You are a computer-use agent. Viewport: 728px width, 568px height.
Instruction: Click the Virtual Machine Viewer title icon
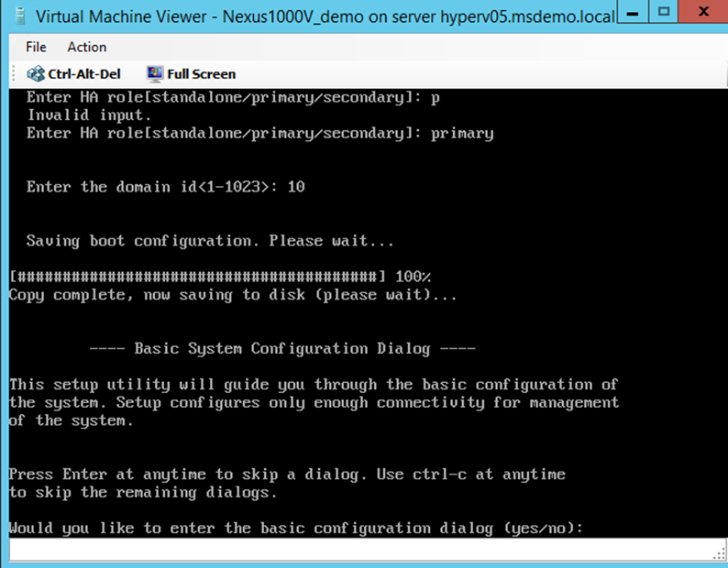20,16
